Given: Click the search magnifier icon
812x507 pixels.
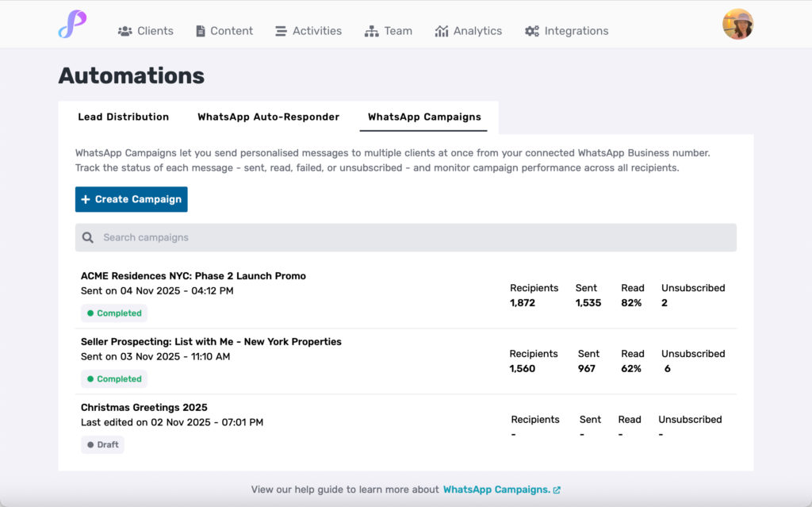Looking at the screenshot, I should pos(88,237).
